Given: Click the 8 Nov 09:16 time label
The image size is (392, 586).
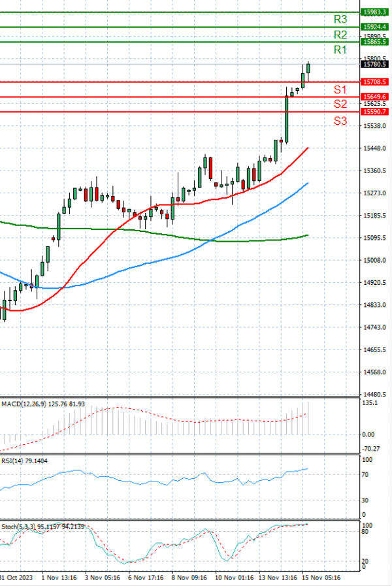Looking at the screenshot, I should tap(189, 578).
